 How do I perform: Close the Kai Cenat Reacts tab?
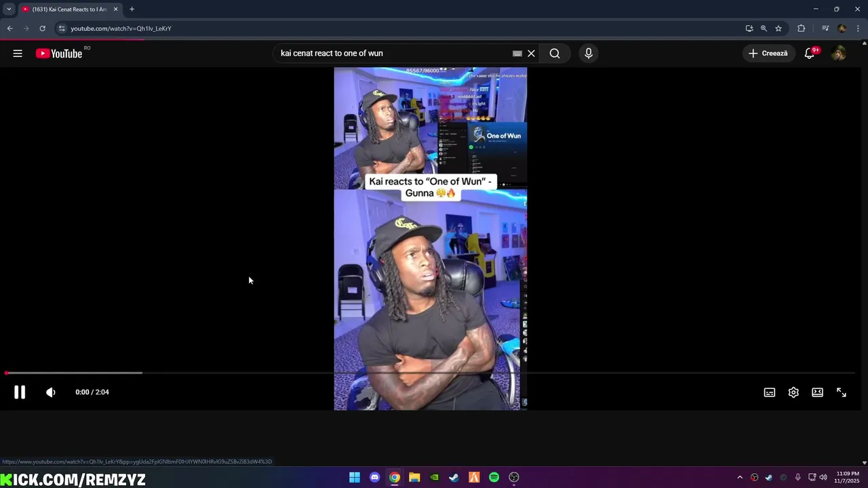[115, 9]
